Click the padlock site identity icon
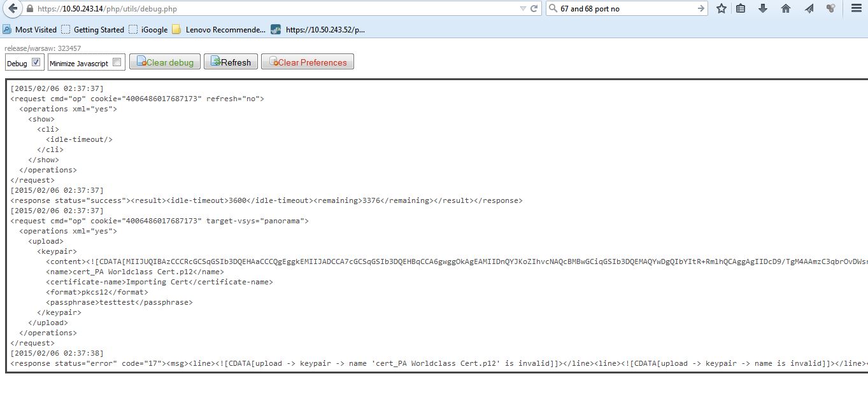This screenshot has height=397, width=868. (x=29, y=9)
